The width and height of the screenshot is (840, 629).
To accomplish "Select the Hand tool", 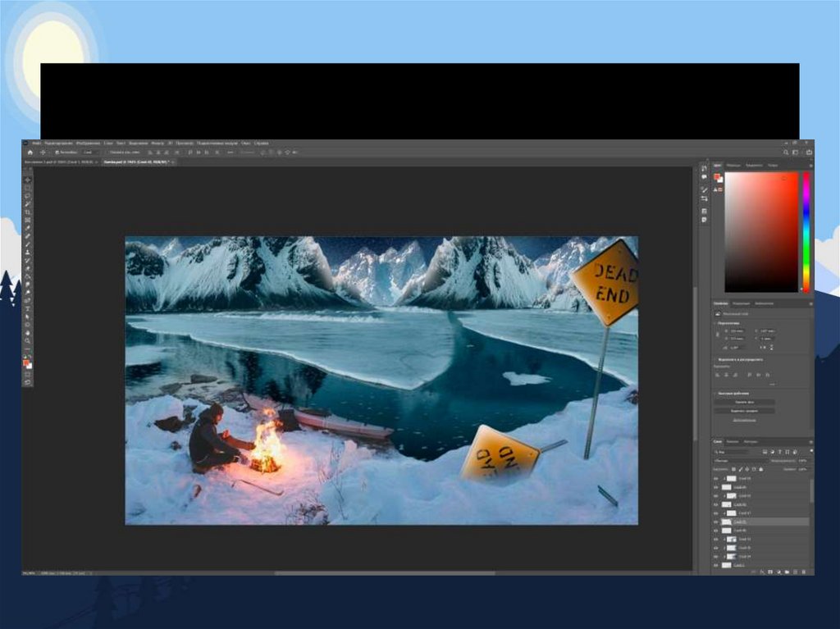I will coord(28,332).
